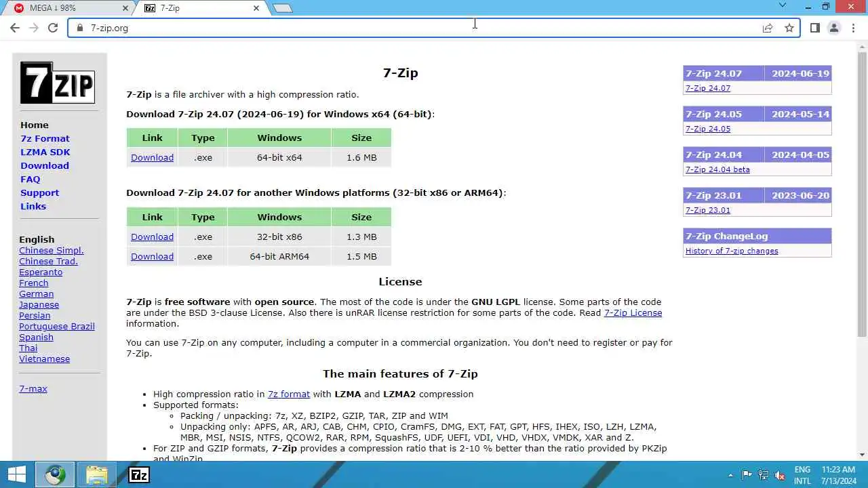
Task: Open 7-Zip app in the taskbar
Action: point(139,475)
